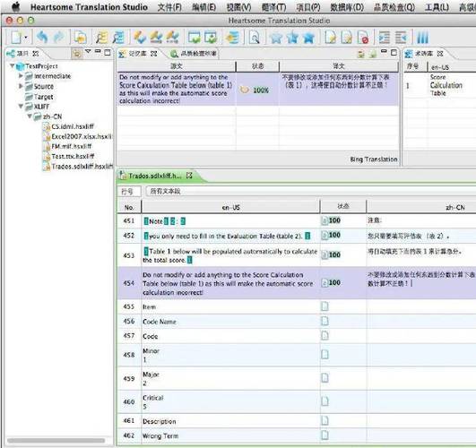Screen dimensions: 476x448
Task: Switch to the 品质检查结果 tab
Action: pos(194,54)
